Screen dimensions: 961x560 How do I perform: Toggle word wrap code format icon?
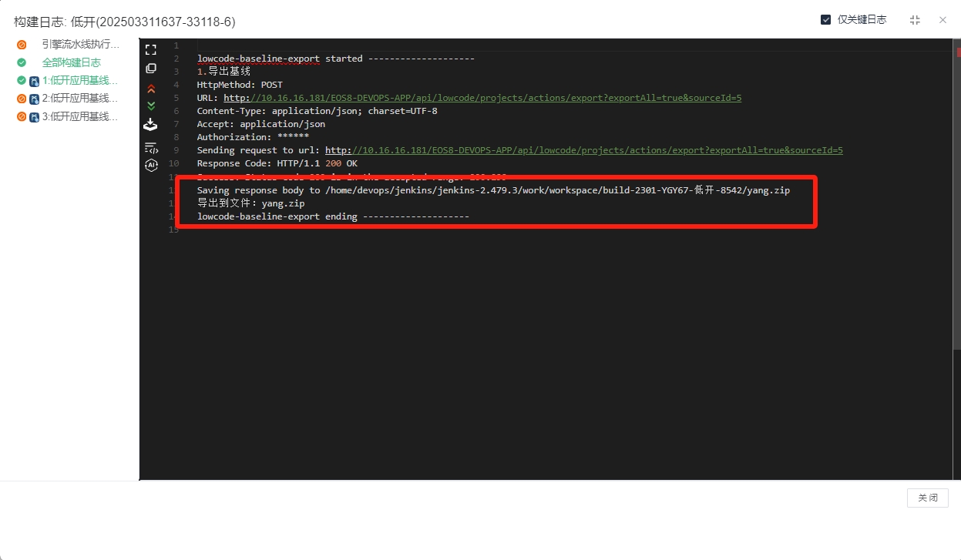(151, 147)
